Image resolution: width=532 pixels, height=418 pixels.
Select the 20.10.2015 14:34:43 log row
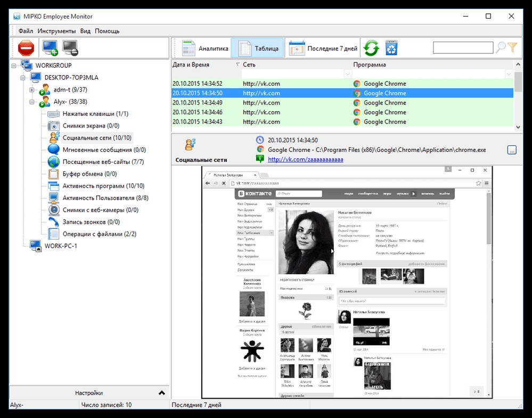click(342, 121)
